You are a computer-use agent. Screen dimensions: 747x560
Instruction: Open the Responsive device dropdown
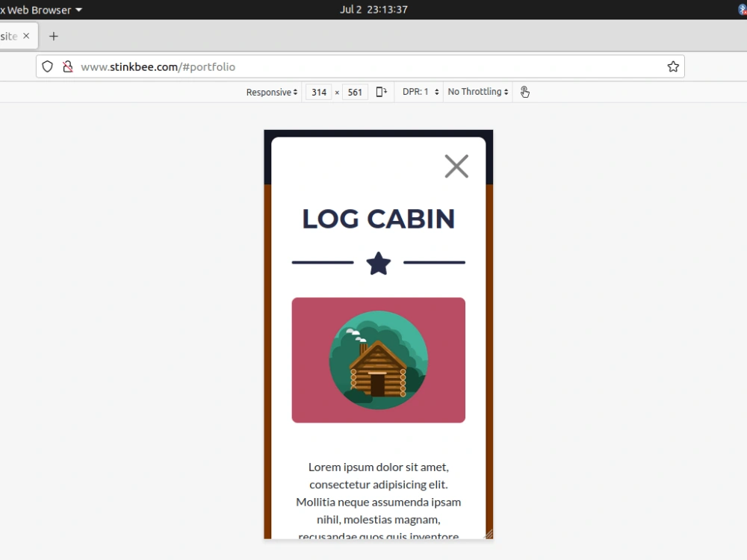click(272, 92)
